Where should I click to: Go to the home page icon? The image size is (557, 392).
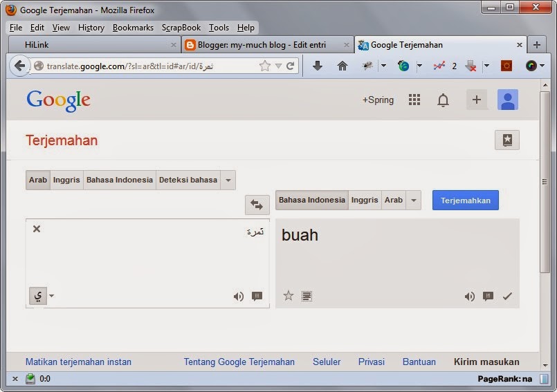click(x=342, y=66)
